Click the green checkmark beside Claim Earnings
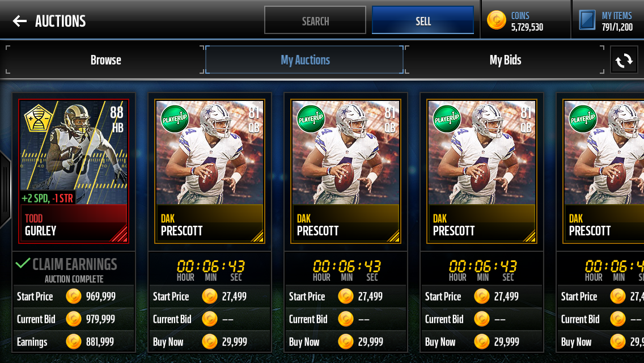This screenshot has height=363, width=644. pyautogui.click(x=23, y=263)
